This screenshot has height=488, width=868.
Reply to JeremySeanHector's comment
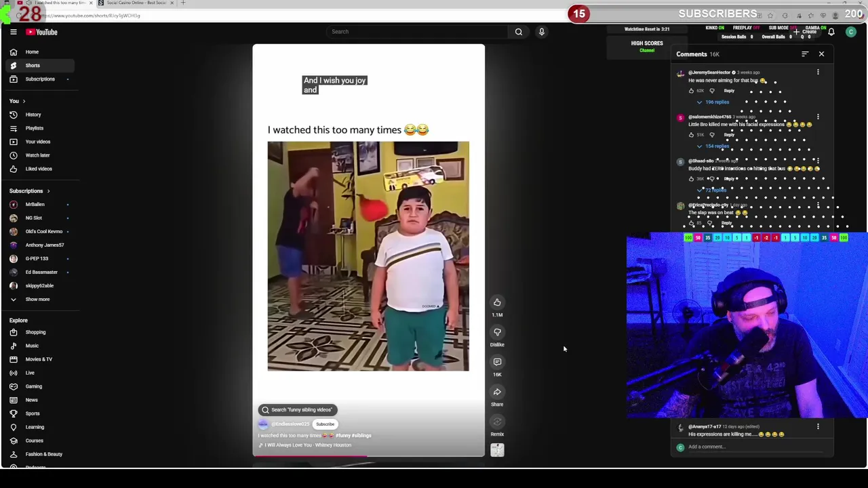(729, 91)
